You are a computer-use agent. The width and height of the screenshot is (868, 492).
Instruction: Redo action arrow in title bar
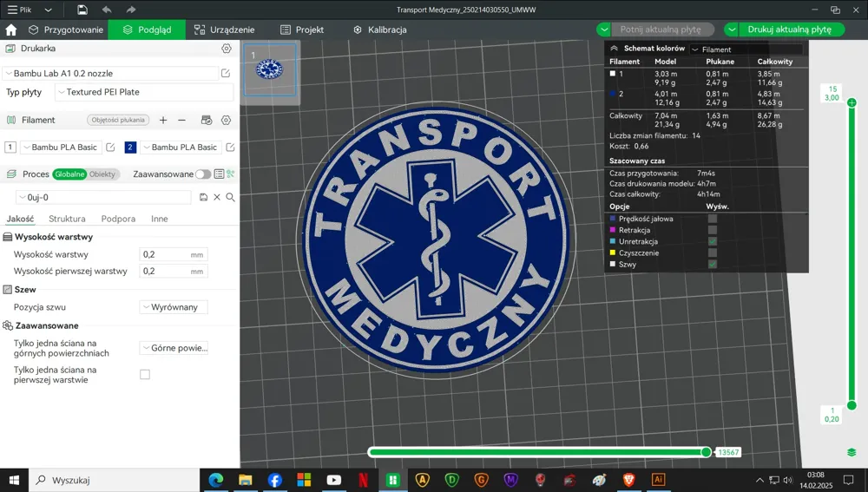[x=131, y=10]
